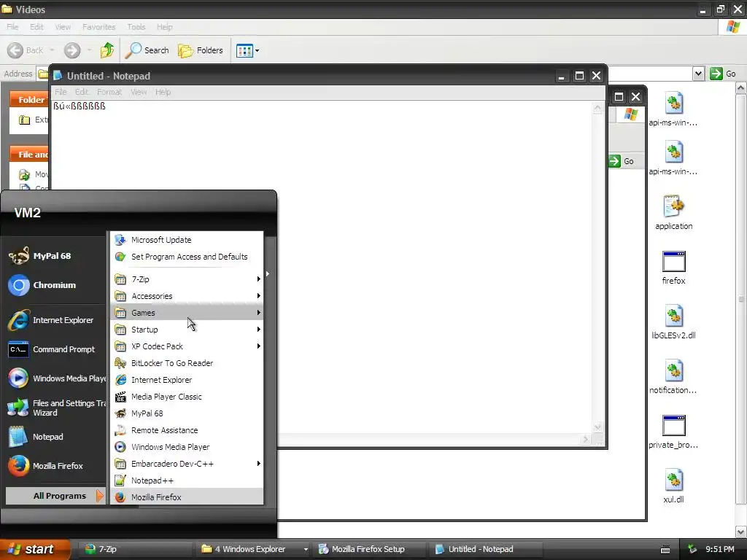The image size is (747, 560).
Task: Open Internet Explorer in All Programs list
Action: [187, 380]
